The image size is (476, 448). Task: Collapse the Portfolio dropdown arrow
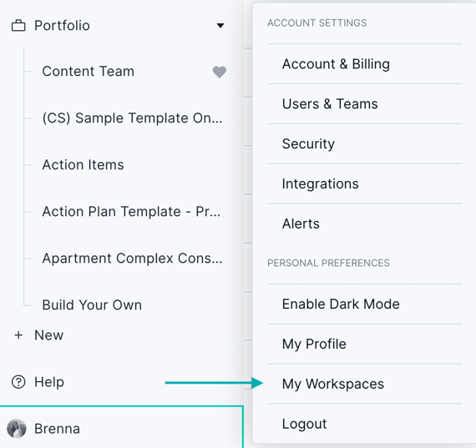pyautogui.click(x=220, y=26)
